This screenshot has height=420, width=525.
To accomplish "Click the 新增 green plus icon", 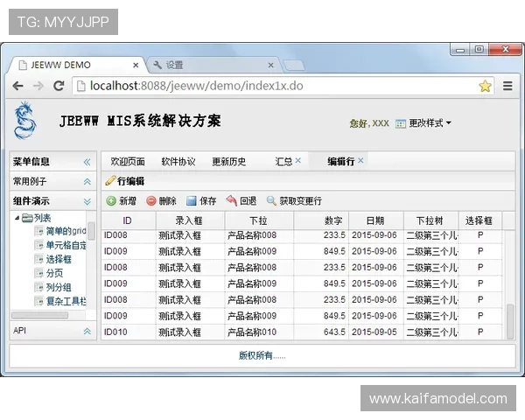I will point(111,201).
